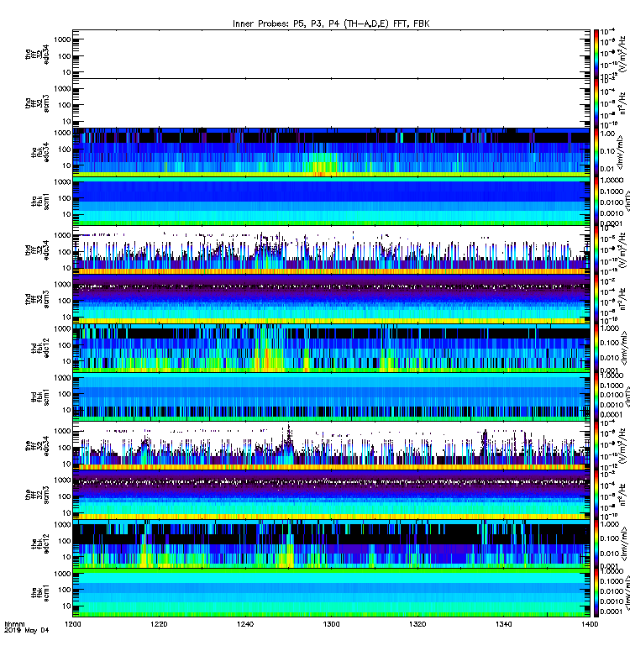Click the '2019 May 04' date label

click(x=27, y=631)
